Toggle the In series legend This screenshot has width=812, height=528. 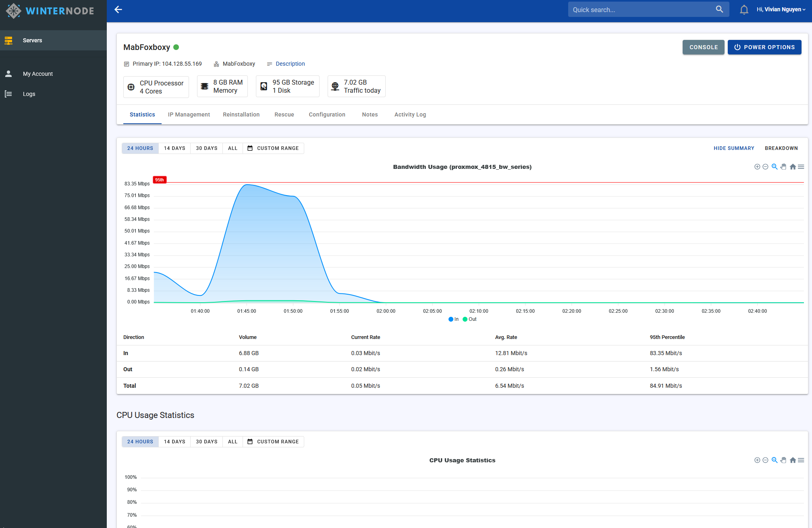point(453,319)
